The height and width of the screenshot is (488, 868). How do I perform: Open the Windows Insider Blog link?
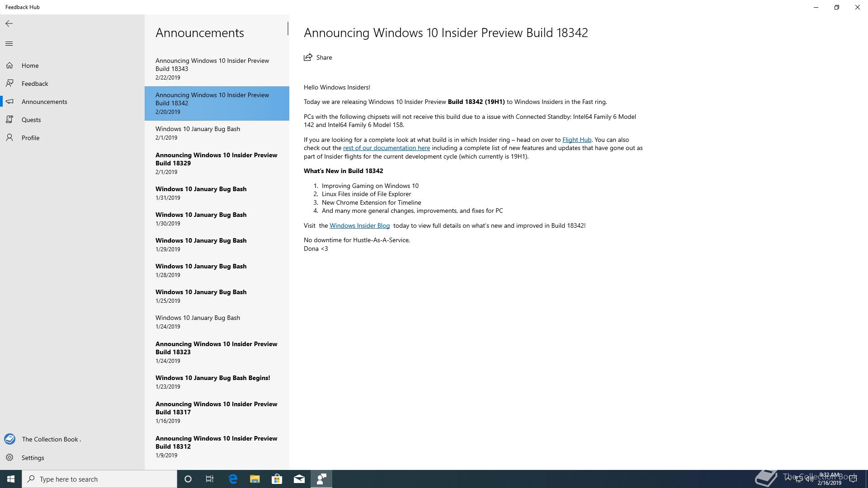(x=359, y=225)
